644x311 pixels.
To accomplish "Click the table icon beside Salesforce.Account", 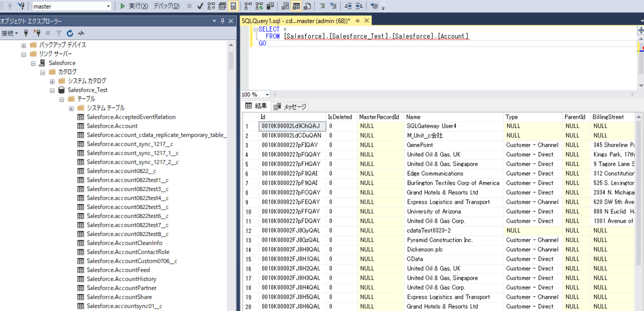I will pos(80,126).
